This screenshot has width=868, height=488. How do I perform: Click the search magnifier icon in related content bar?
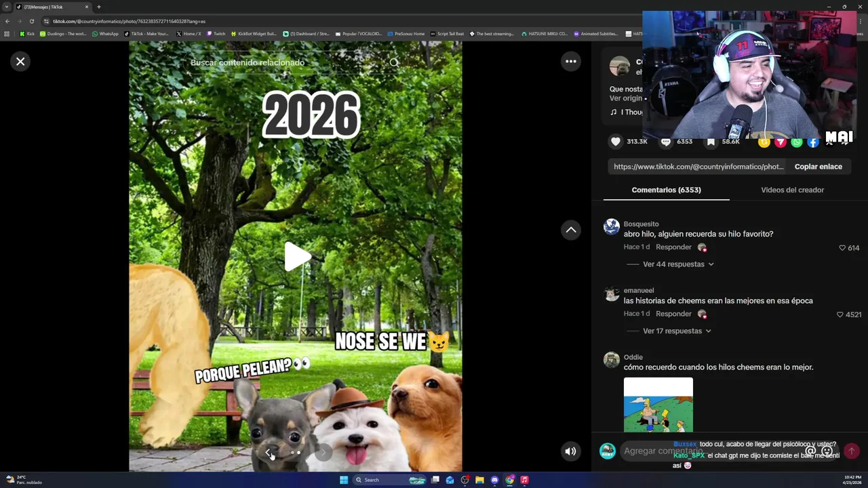tap(395, 62)
